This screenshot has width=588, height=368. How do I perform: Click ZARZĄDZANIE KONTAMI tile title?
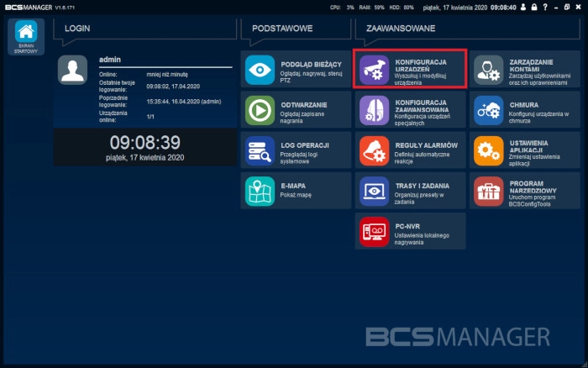(x=531, y=66)
